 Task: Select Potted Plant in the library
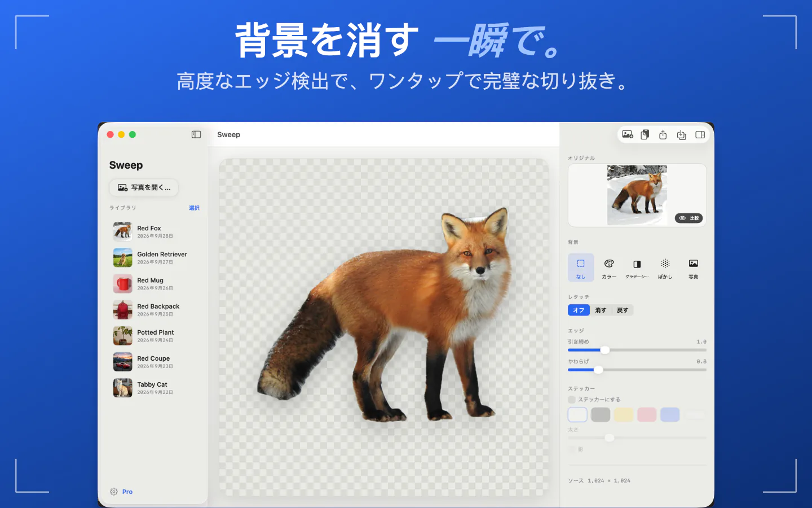[155, 335]
